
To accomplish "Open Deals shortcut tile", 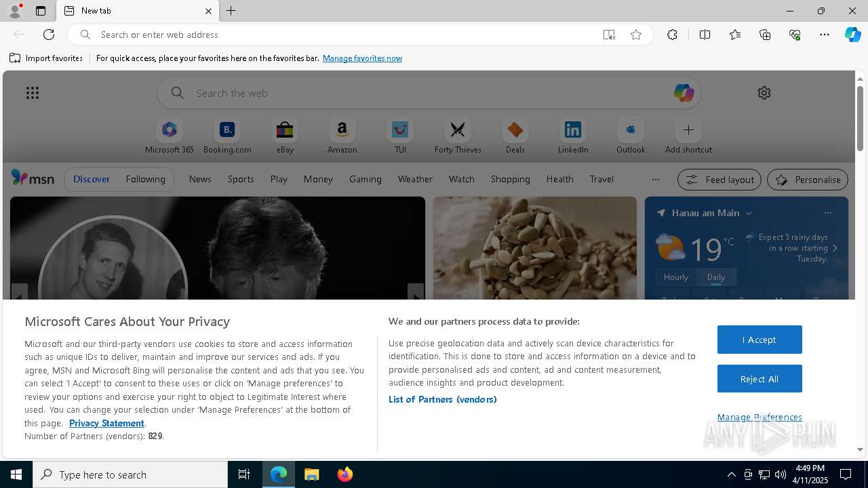I will point(515,136).
